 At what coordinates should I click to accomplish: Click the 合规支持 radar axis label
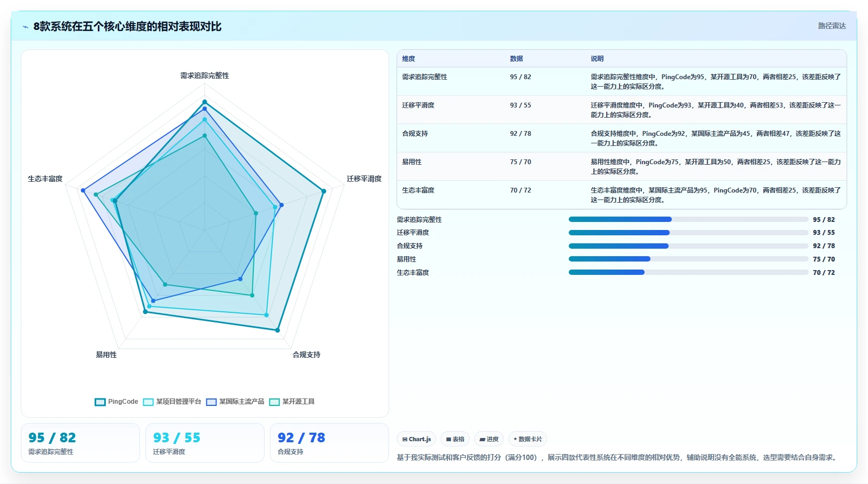306,355
